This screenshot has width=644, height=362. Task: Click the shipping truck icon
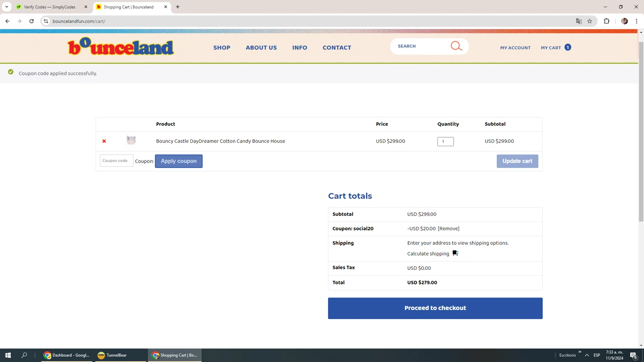tap(455, 253)
